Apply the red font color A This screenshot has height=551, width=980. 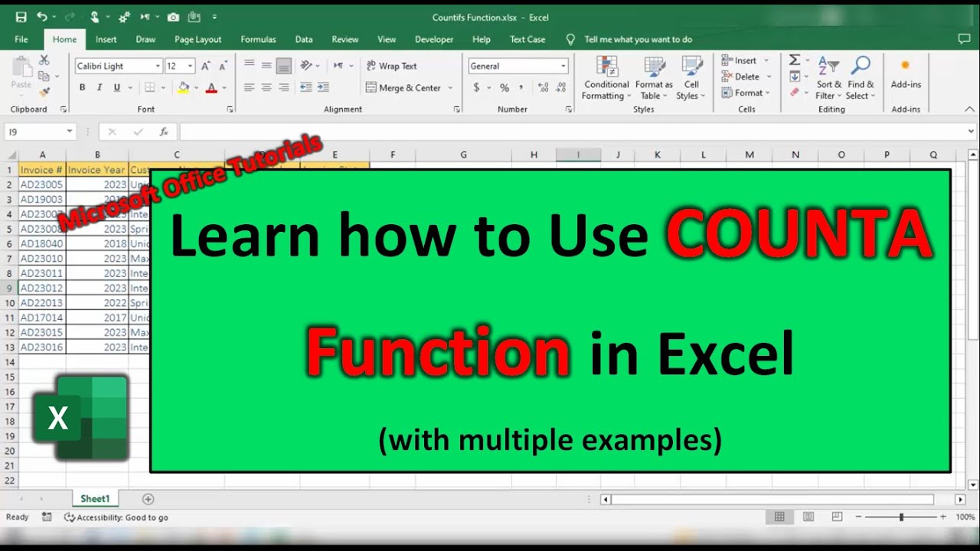(x=211, y=87)
